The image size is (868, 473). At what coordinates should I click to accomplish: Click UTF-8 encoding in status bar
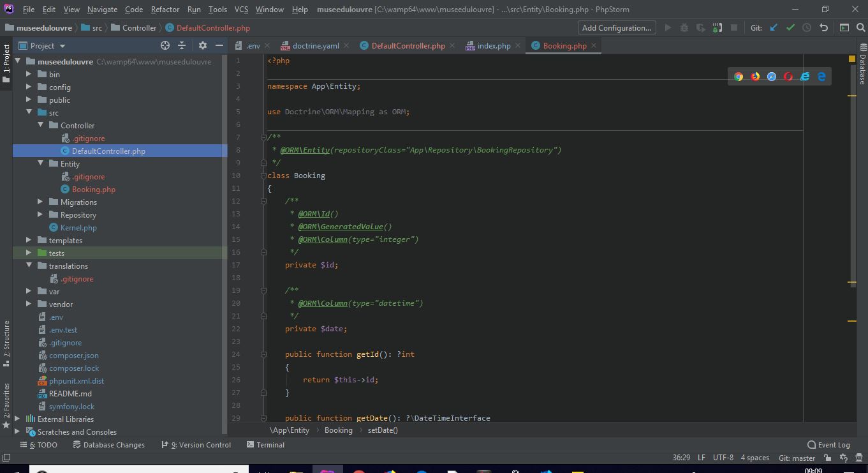pos(723,458)
